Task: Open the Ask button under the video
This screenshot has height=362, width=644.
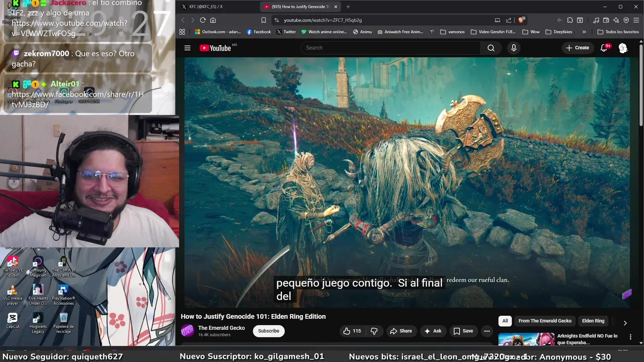Action: tap(433, 331)
